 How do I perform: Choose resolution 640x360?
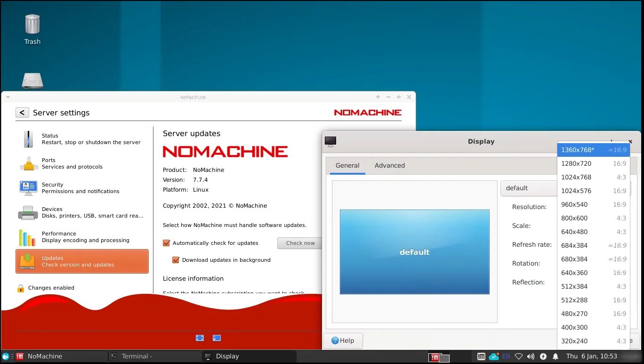[593, 273]
